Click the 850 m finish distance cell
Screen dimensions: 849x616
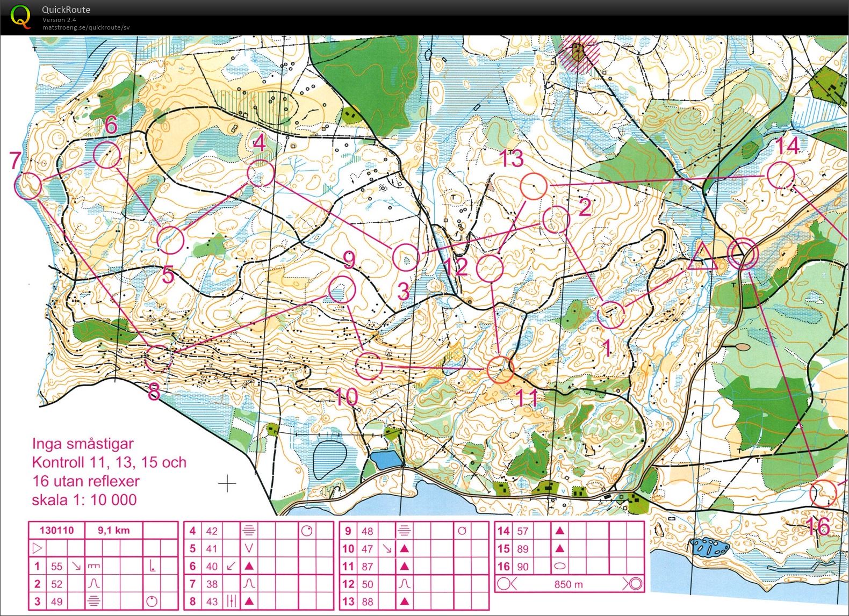click(x=569, y=584)
